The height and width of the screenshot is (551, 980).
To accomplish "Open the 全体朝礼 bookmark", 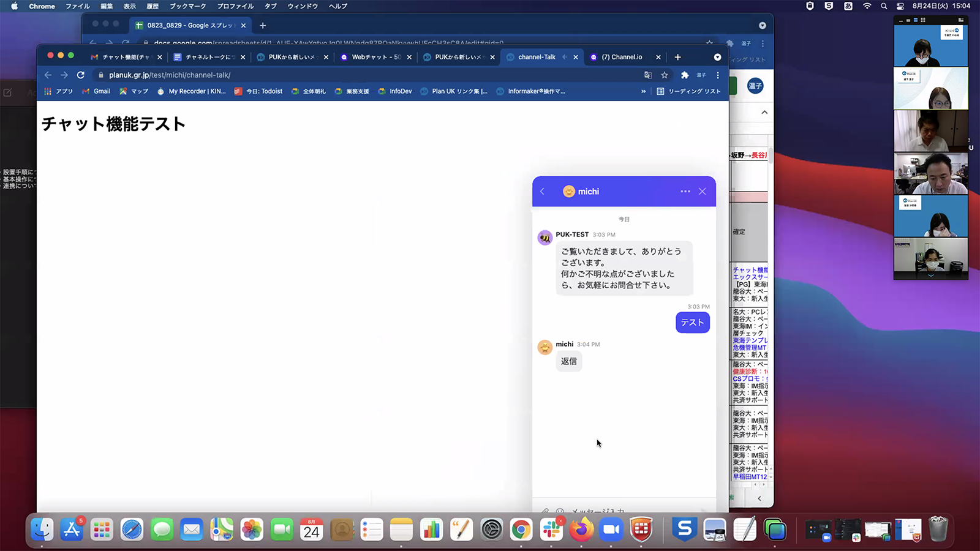I will (309, 91).
